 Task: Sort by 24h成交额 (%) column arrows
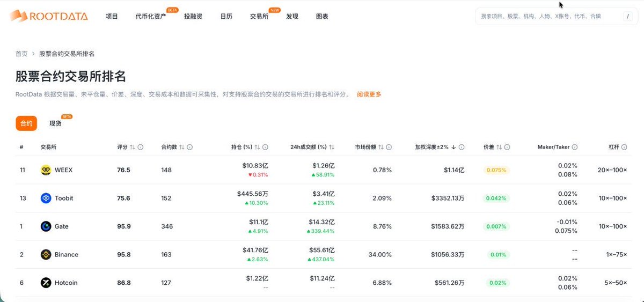332,147
